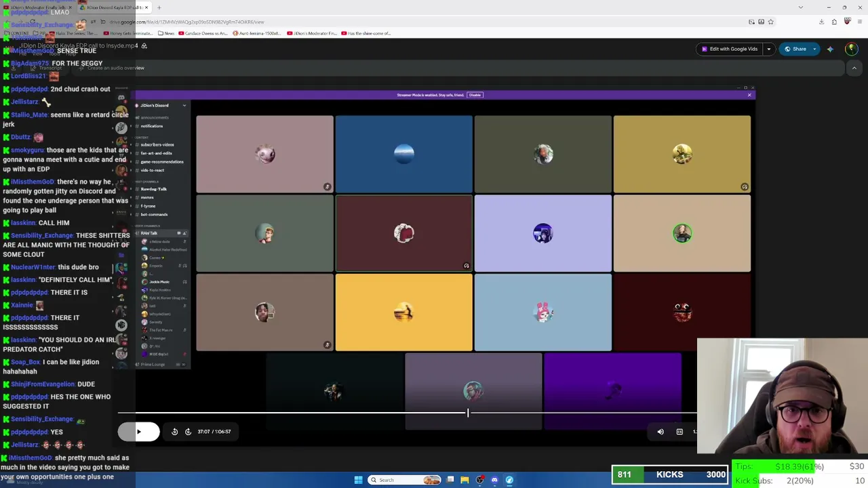The width and height of the screenshot is (868, 488).
Task: Open the Google account avatar
Action: tap(851, 49)
